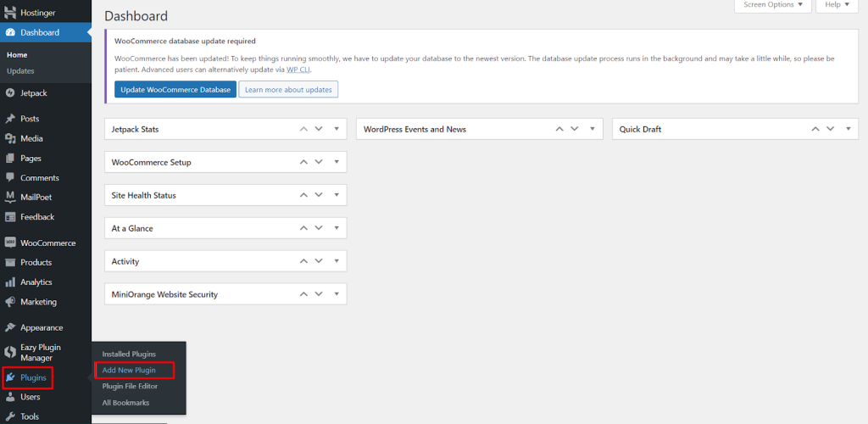868x424 pixels.
Task: Open the Marketing sidebar menu label
Action: 39,302
